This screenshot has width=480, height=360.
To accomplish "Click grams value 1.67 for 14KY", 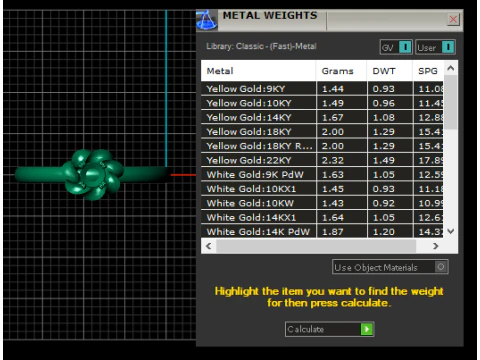I will tap(333, 118).
